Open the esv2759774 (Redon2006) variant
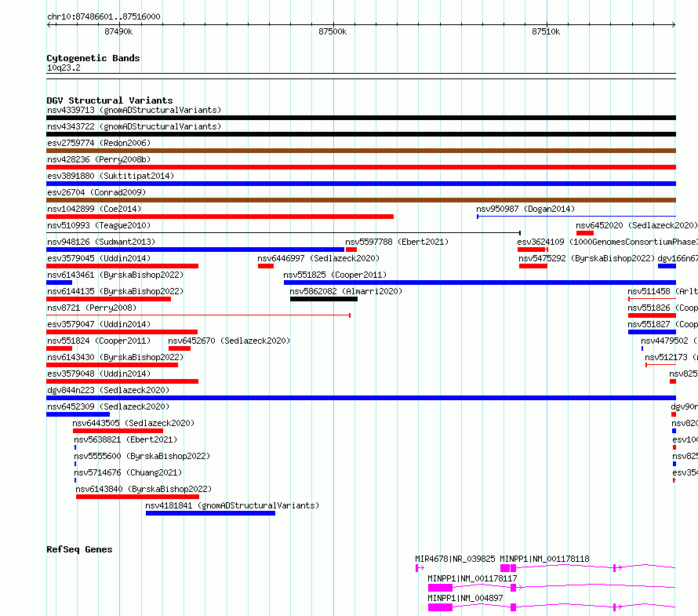This screenshot has width=698, height=616. (99, 143)
